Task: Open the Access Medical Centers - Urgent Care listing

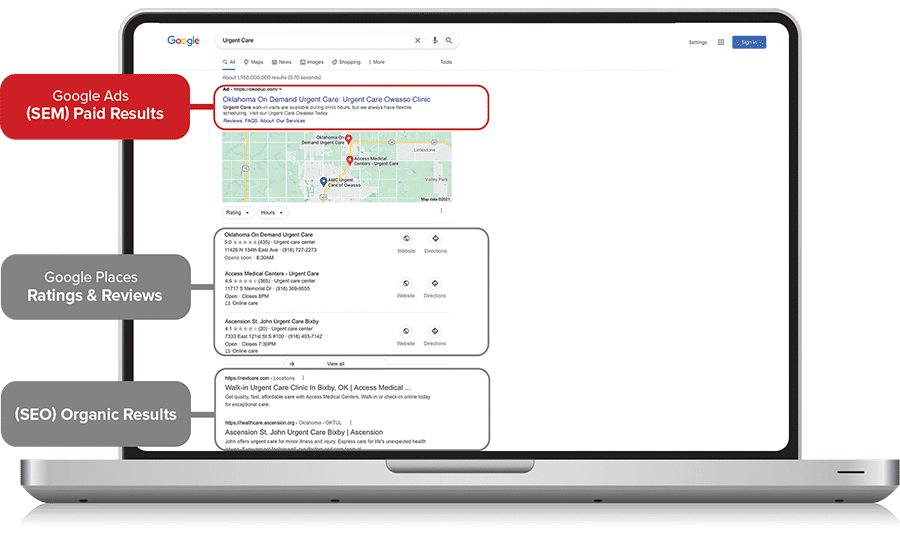Action: click(271, 274)
